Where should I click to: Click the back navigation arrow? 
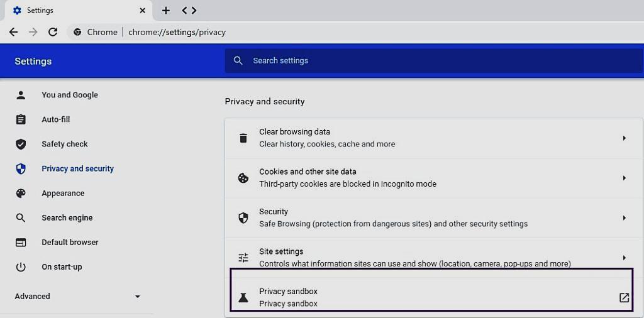14,32
